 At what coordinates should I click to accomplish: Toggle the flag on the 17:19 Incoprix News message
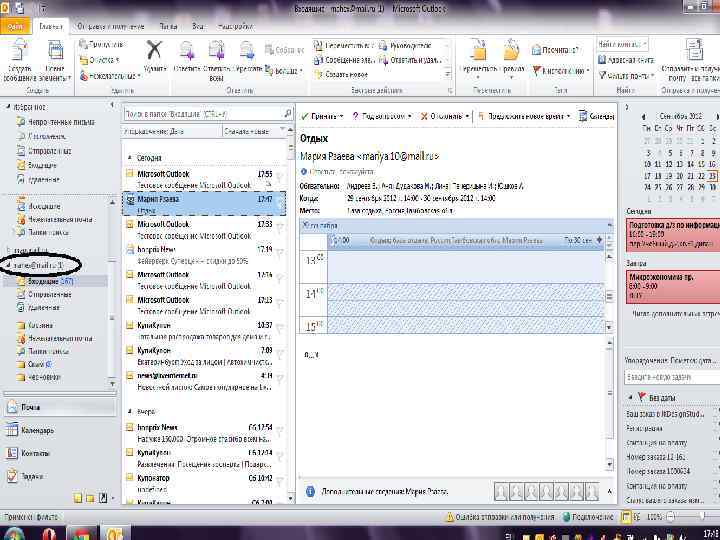280,253
